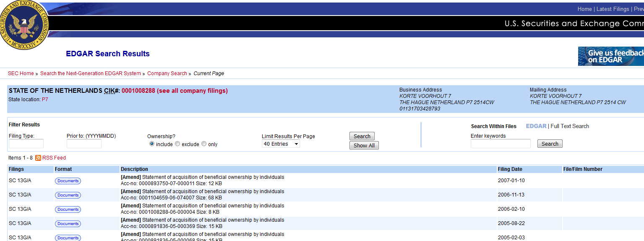The image size is (644, 241).
Task: Click the filing date 2007-01-10
Action: pyautogui.click(x=511, y=181)
